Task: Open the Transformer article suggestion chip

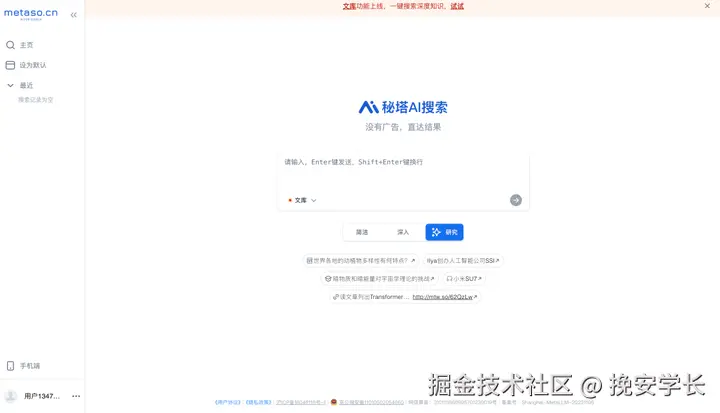Action: [405, 297]
